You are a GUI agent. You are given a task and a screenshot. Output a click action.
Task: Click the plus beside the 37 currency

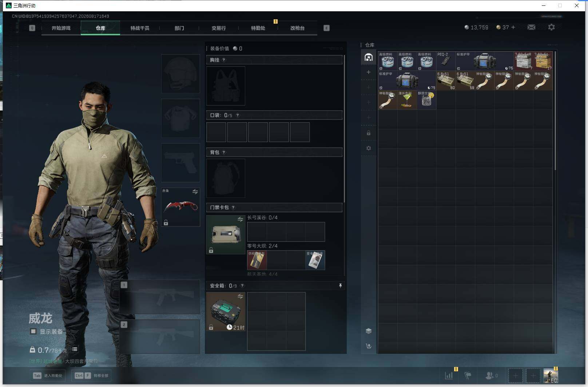(x=513, y=27)
